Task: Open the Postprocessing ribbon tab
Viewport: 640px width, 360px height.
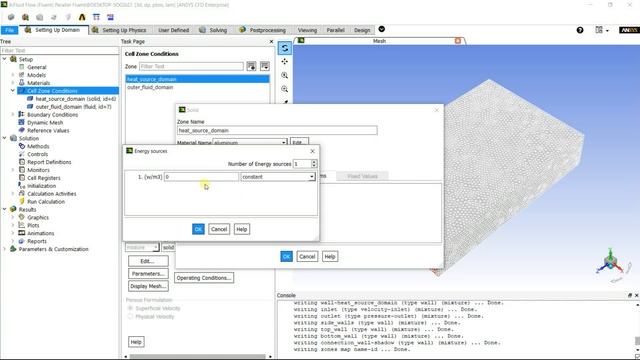Action: 263,30
